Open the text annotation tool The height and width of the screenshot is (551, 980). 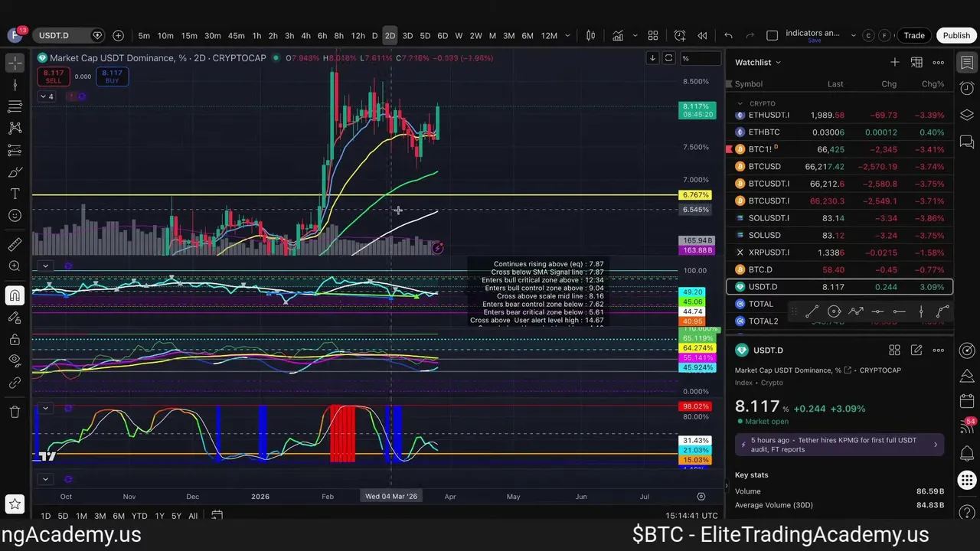pyautogui.click(x=15, y=194)
